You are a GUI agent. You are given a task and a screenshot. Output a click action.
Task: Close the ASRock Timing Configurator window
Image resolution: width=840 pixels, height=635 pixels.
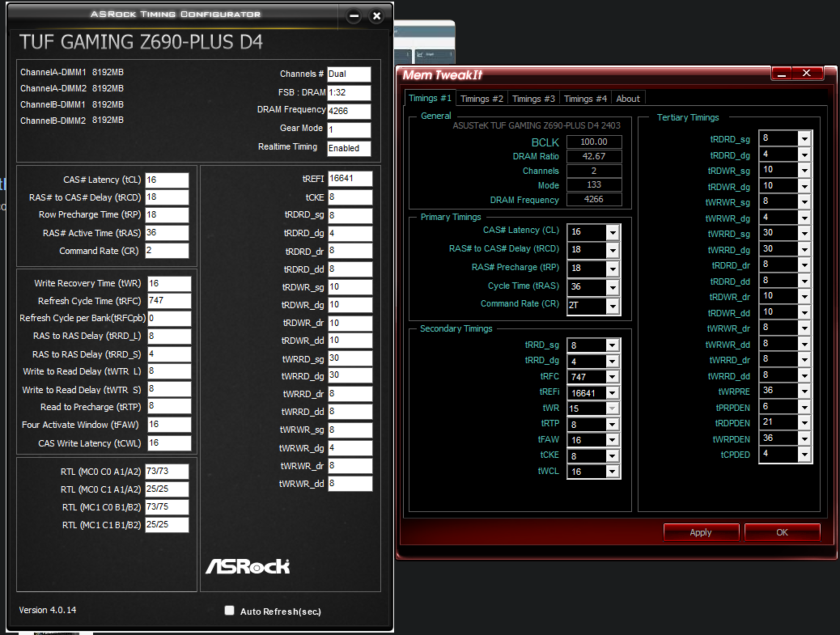pyautogui.click(x=376, y=16)
